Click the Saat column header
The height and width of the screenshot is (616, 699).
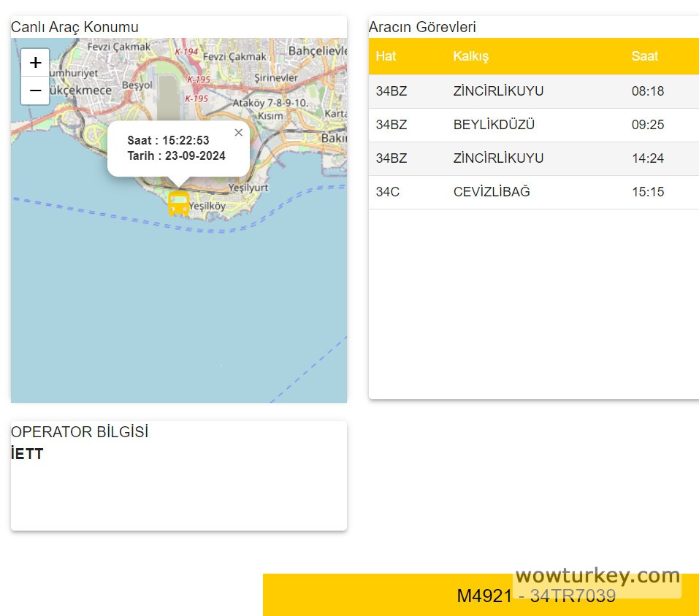[x=644, y=56]
